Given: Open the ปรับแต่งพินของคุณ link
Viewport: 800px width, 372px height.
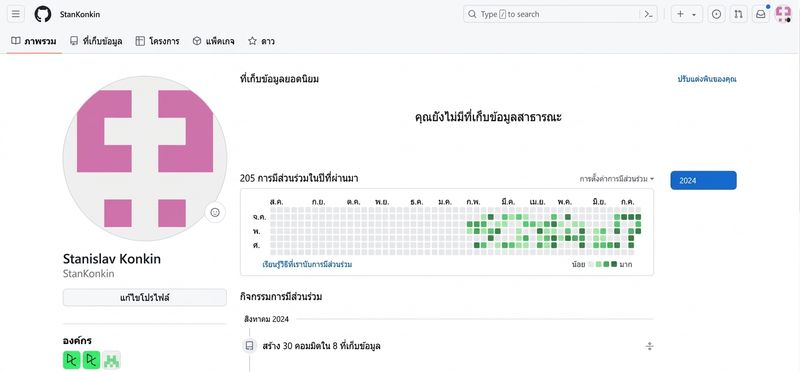Looking at the screenshot, I should [x=707, y=79].
